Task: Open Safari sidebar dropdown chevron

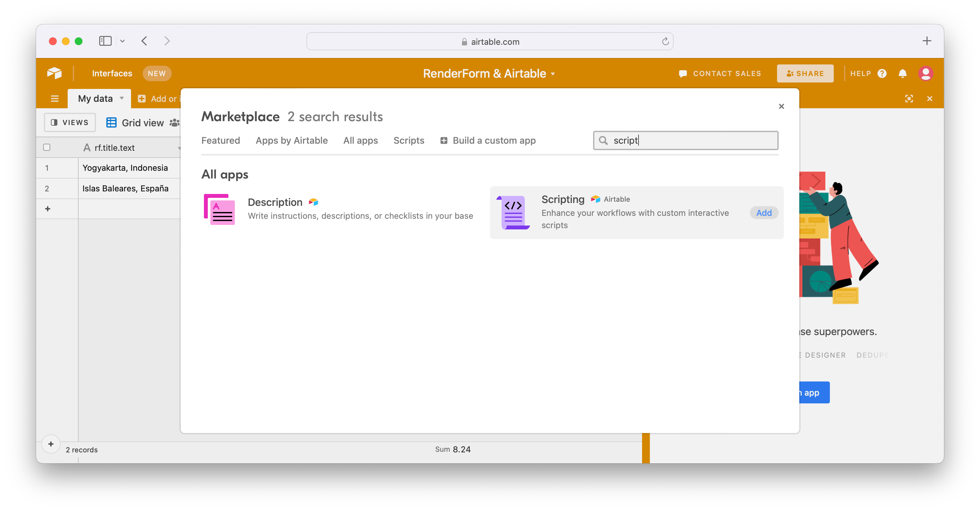Action: [x=122, y=41]
